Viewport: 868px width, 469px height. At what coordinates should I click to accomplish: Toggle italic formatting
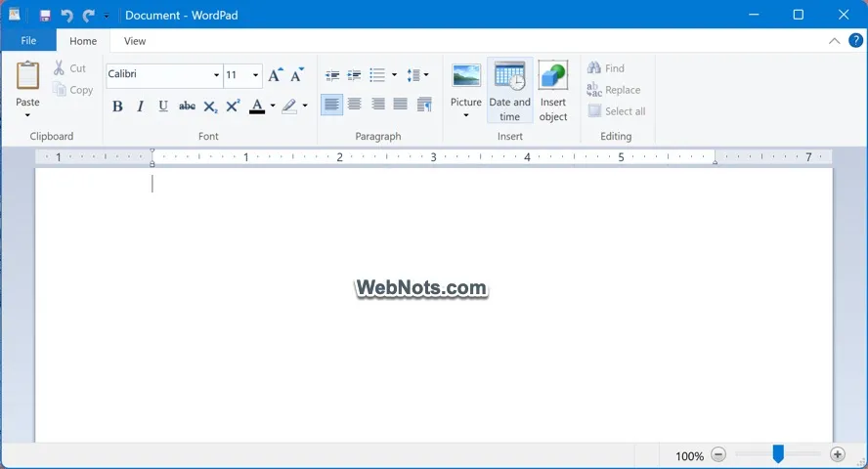pos(140,106)
